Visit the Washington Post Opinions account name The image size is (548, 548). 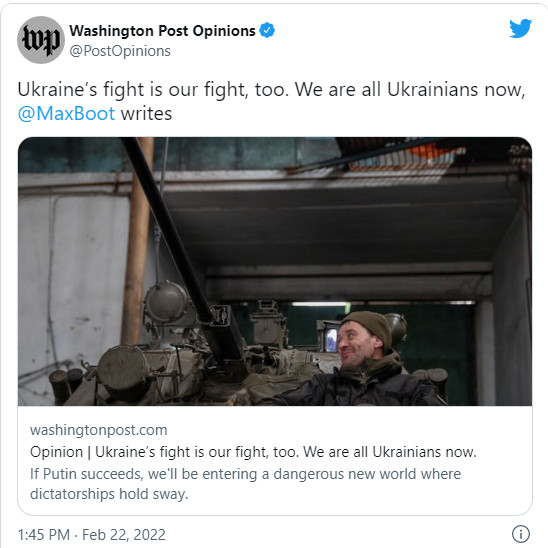point(163,31)
